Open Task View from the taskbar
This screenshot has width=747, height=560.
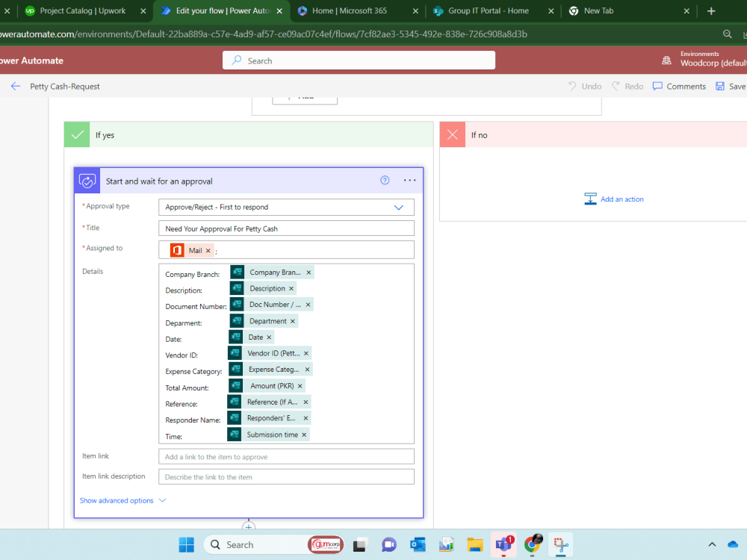(361, 545)
